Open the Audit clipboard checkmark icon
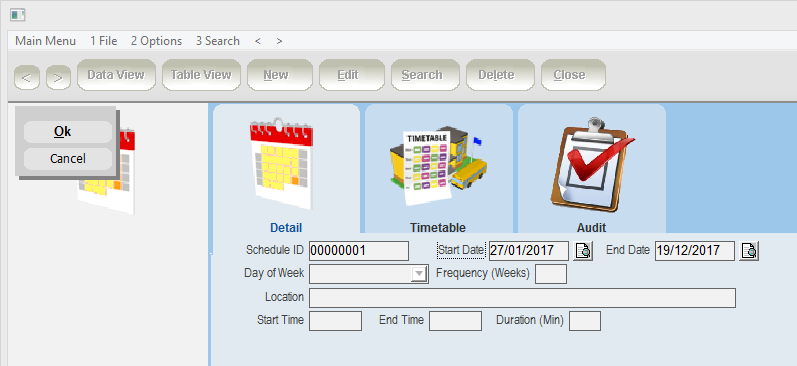Screen dimensions: 797x366 [592, 165]
